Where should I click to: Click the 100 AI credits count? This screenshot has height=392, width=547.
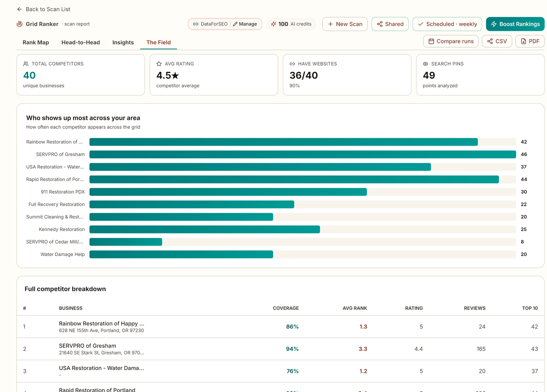click(283, 24)
